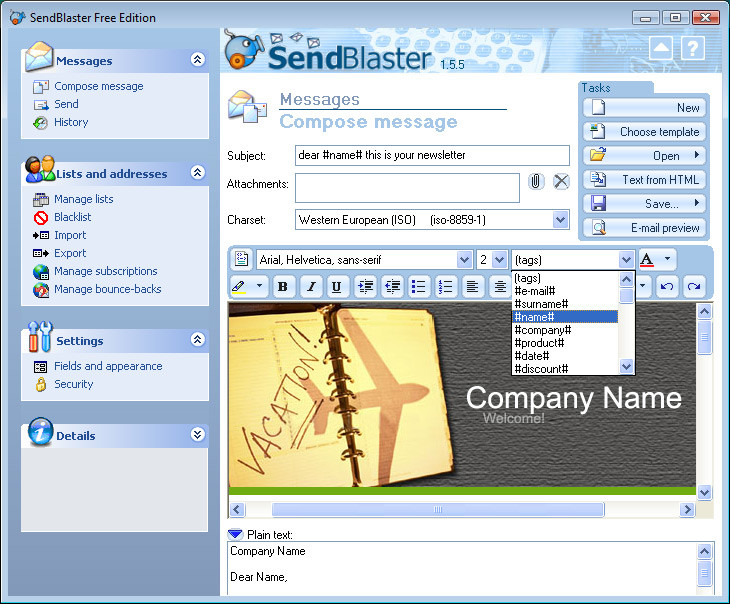Click the decrease indent icon
730x604 pixels.
[x=392, y=287]
